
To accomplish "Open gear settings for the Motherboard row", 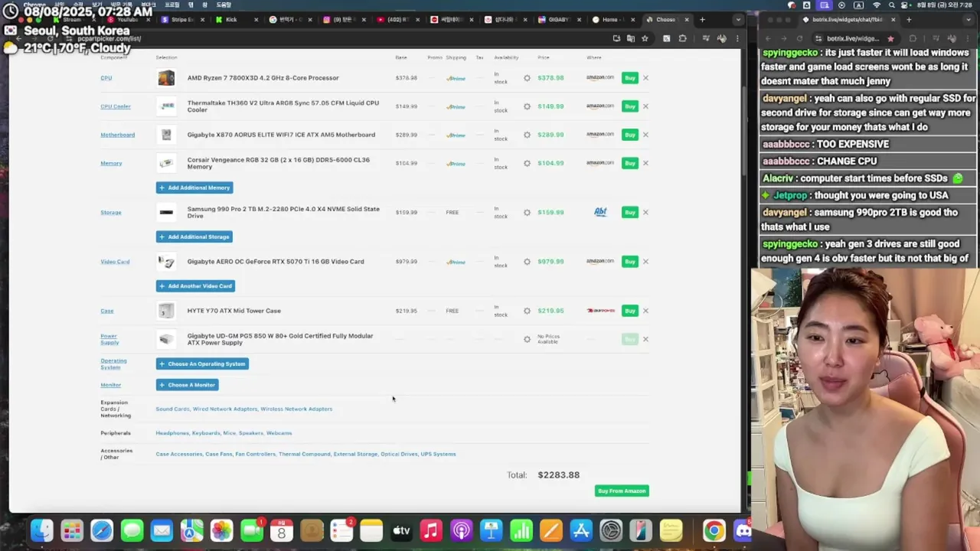I will 527,135.
